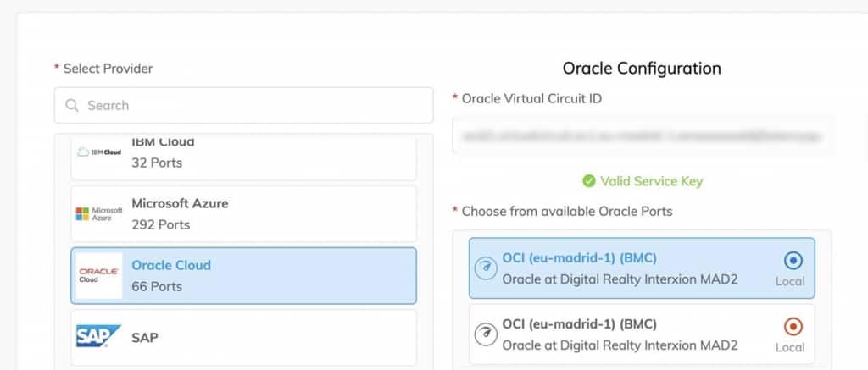868x370 pixels.
Task: Choose the IBM Cloud 32 Ports provider
Action: click(x=243, y=154)
